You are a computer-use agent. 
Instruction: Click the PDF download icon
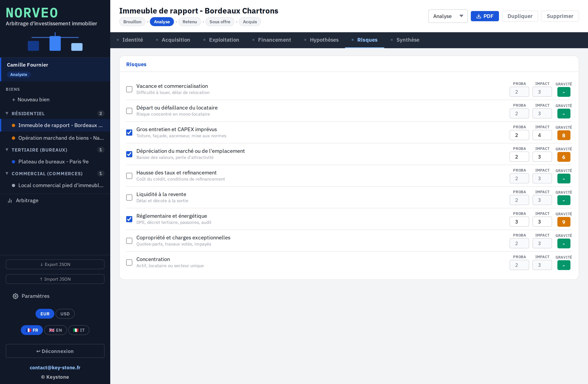click(478, 16)
